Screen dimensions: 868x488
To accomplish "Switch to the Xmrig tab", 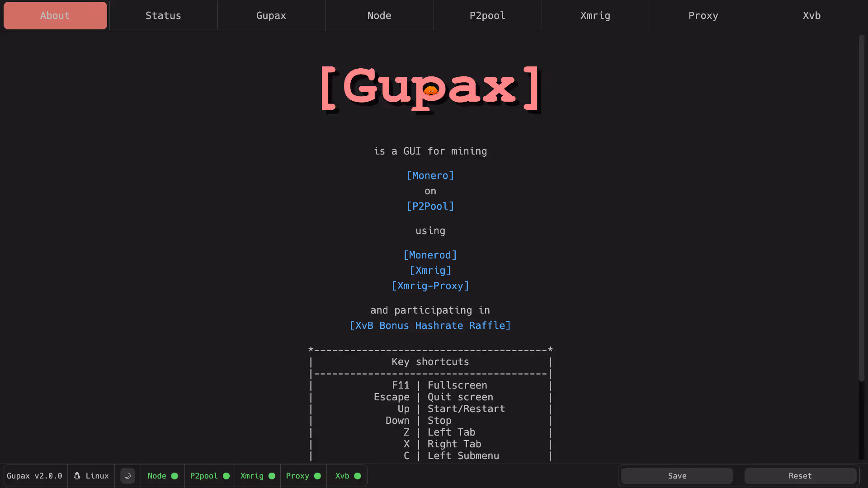I will tap(595, 15).
